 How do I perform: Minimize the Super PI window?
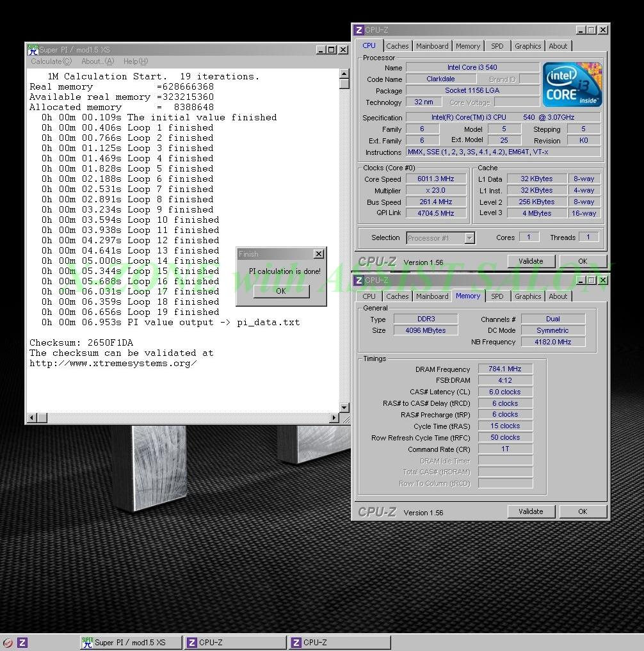click(321, 50)
